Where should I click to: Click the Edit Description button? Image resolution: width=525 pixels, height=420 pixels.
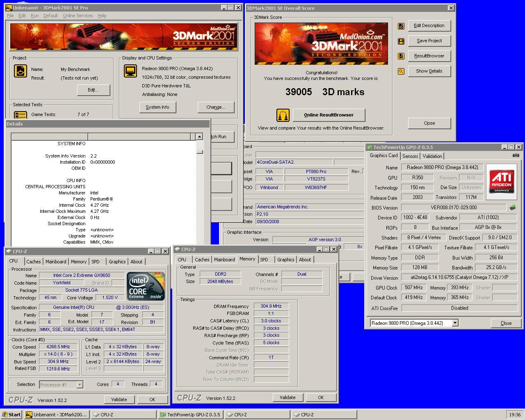[x=429, y=26]
